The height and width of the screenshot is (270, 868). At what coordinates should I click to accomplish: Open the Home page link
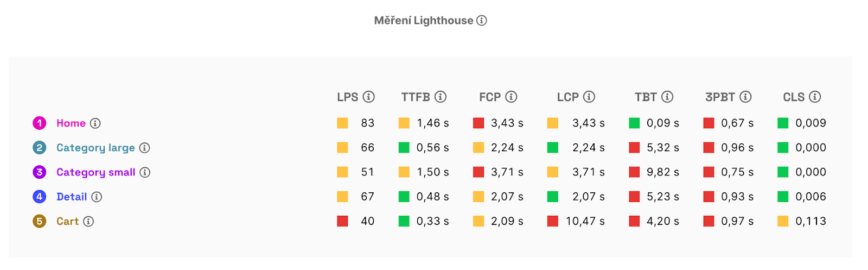[x=71, y=123]
